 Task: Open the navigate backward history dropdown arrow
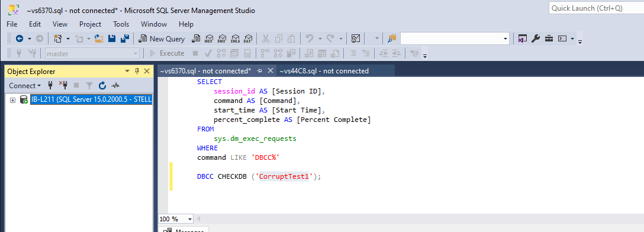click(30, 38)
